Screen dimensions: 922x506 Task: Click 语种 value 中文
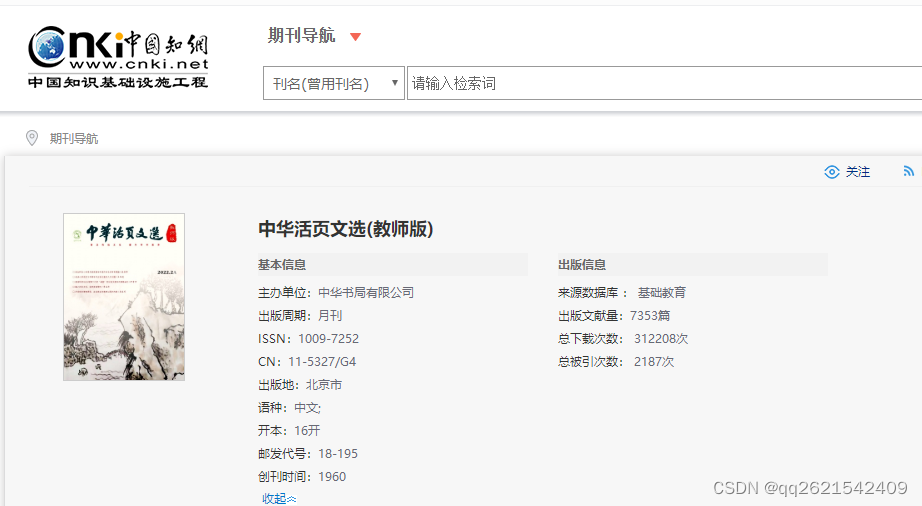(x=306, y=408)
